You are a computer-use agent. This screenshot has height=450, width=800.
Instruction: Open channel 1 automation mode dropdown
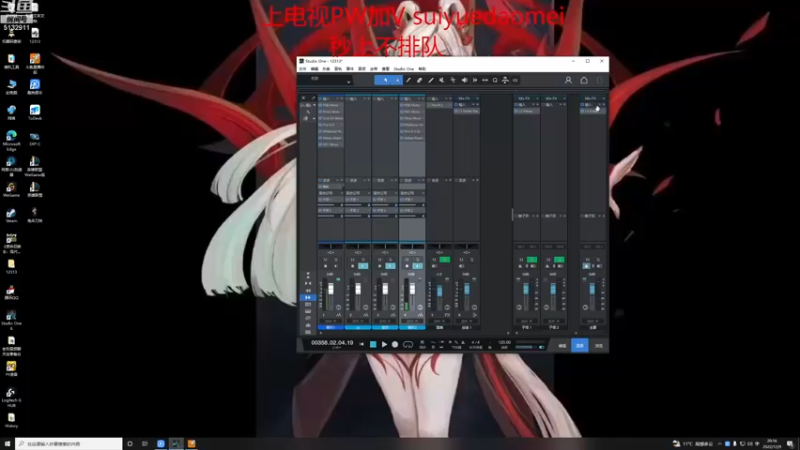tap(331, 321)
